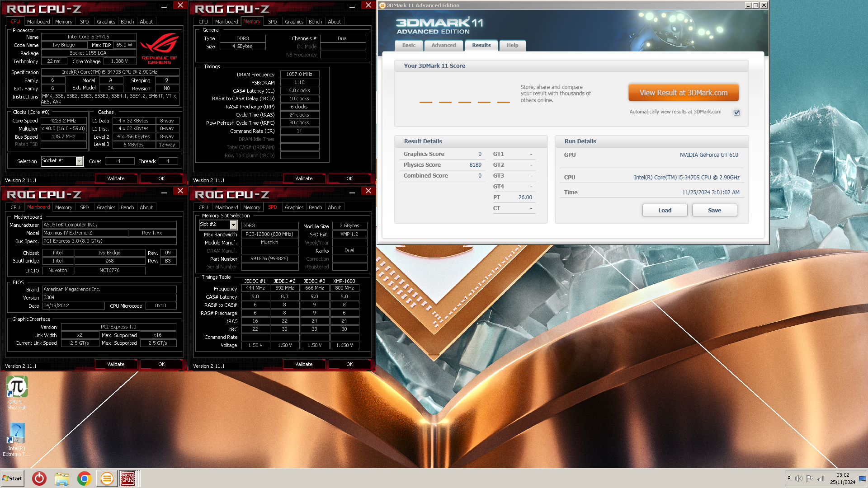Click Load button in Run Details
The width and height of the screenshot is (868, 488).
665,210
